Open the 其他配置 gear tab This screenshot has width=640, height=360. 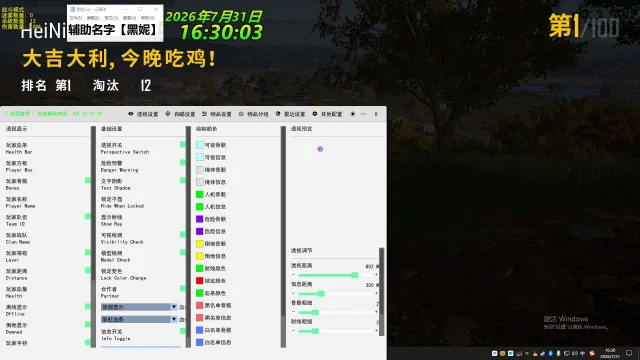[x=327, y=114]
